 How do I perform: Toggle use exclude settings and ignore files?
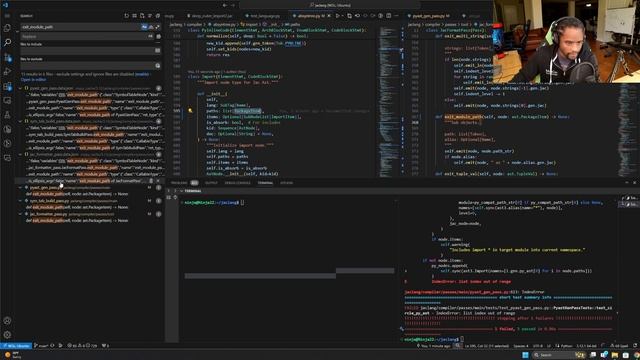158,66
